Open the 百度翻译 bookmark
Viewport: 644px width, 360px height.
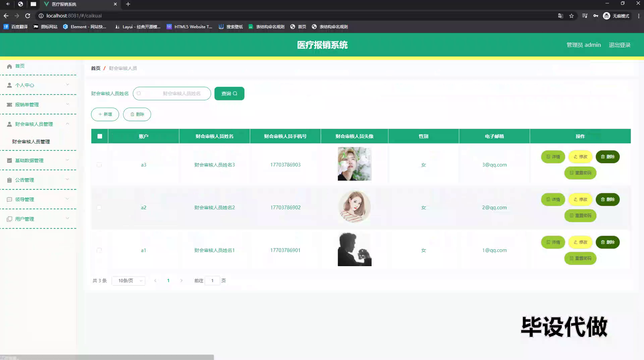[x=15, y=27]
